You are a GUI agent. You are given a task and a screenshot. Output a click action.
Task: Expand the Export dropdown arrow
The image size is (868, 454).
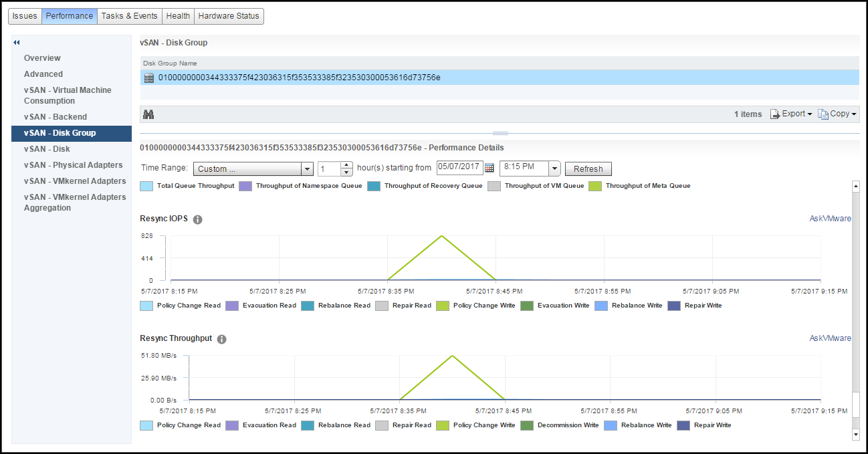click(x=810, y=114)
